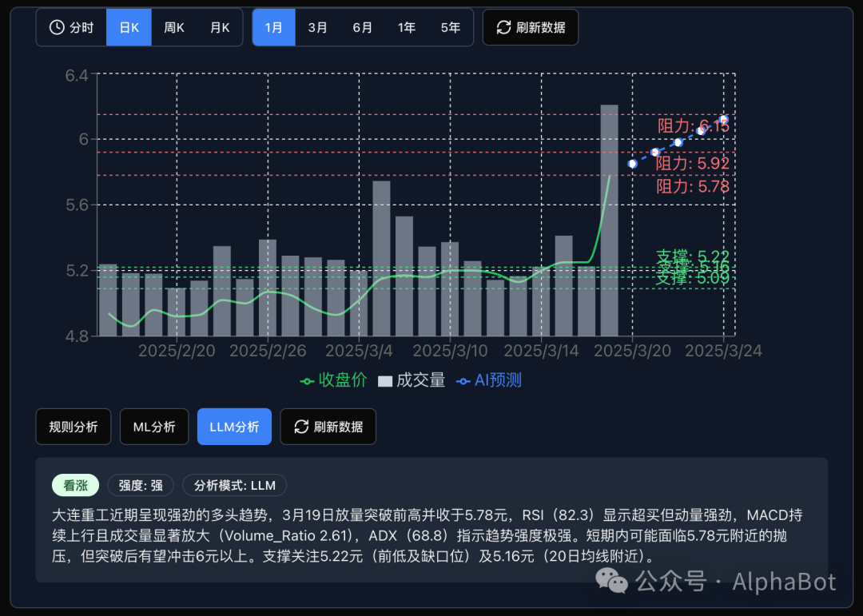Click the refresh icon in the bottom 刷新数据 button
The image size is (863, 616).
point(300,426)
